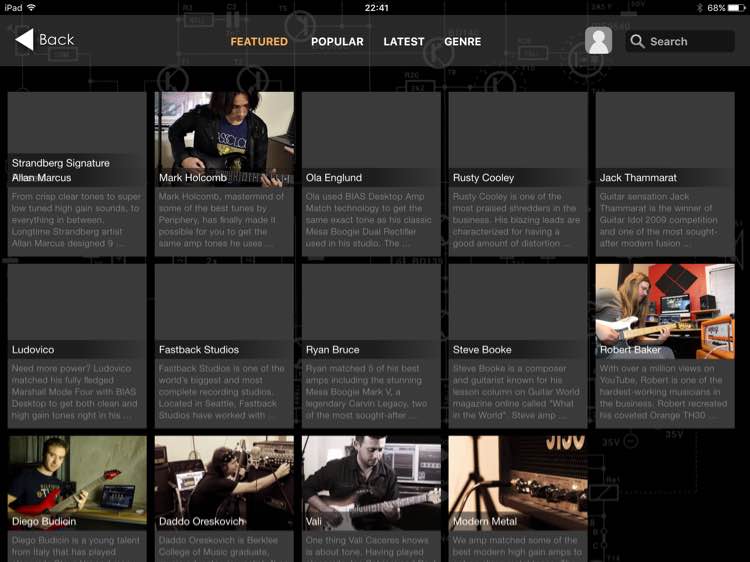The image size is (750, 562).
Task: Open the Mark Holcomb thumbnail
Action: [x=224, y=139]
